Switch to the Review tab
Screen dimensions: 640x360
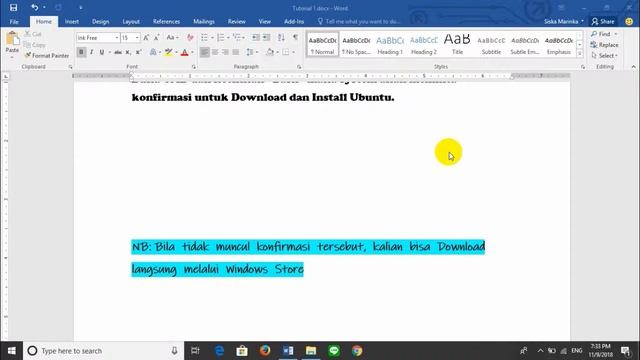tap(237, 21)
